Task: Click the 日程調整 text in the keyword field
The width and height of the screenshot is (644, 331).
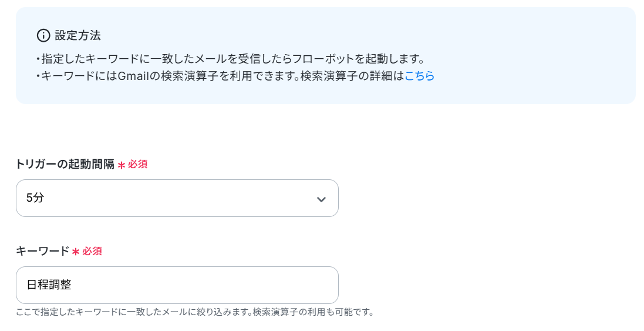Action: point(49,285)
